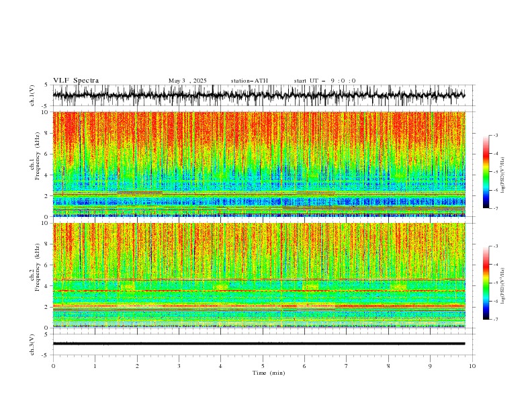Click time axis tick label "10"
The height and width of the screenshot is (411, 532).
(472, 366)
